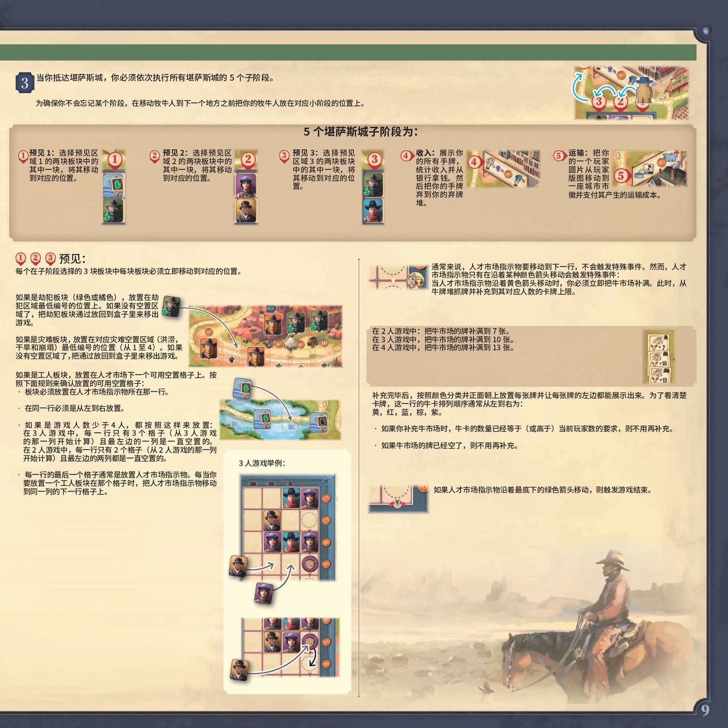This screenshot has width=728, height=728.
Task: Click the red pin 4 before 收入:
Action: pos(407,156)
